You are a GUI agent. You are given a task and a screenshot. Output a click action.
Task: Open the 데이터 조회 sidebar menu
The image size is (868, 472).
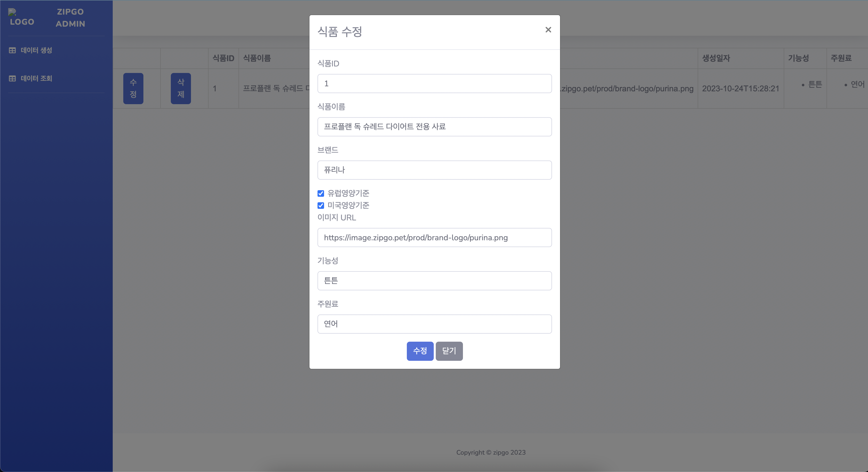pyautogui.click(x=36, y=78)
